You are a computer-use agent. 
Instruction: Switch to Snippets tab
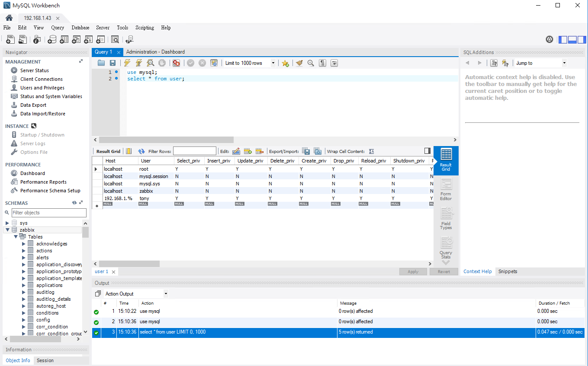coord(508,271)
